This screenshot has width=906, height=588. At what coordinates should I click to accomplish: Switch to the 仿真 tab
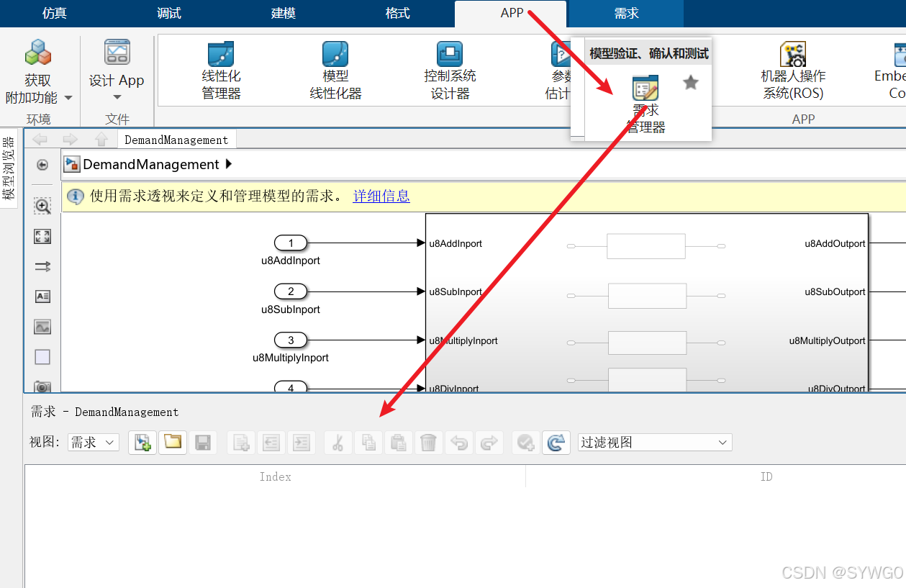point(55,13)
